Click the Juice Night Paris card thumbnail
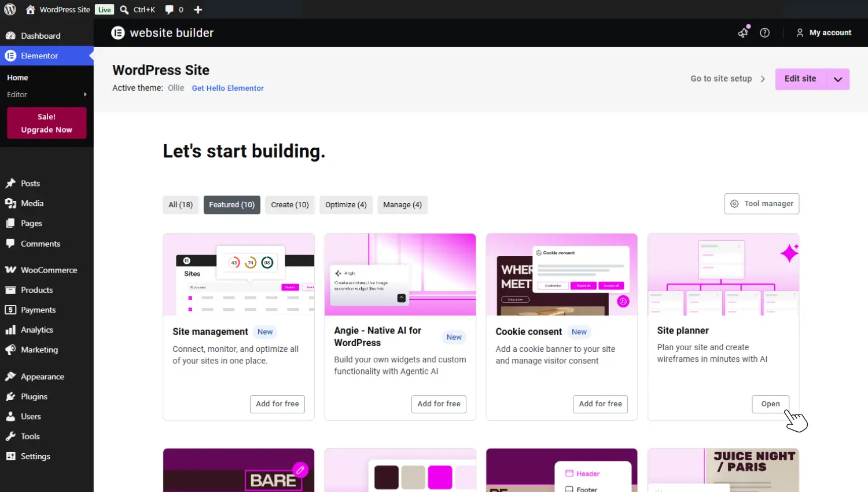Screen dimensions: 868x492 (723, 470)
